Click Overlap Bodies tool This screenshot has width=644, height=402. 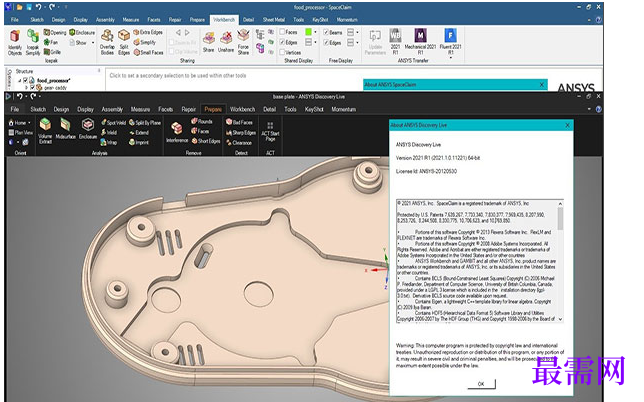coord(107,43)
